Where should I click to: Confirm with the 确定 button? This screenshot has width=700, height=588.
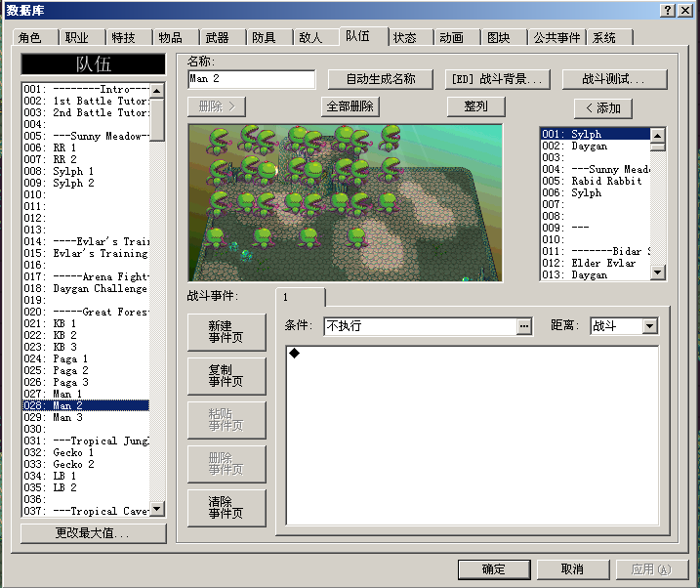tap(494, 569)
